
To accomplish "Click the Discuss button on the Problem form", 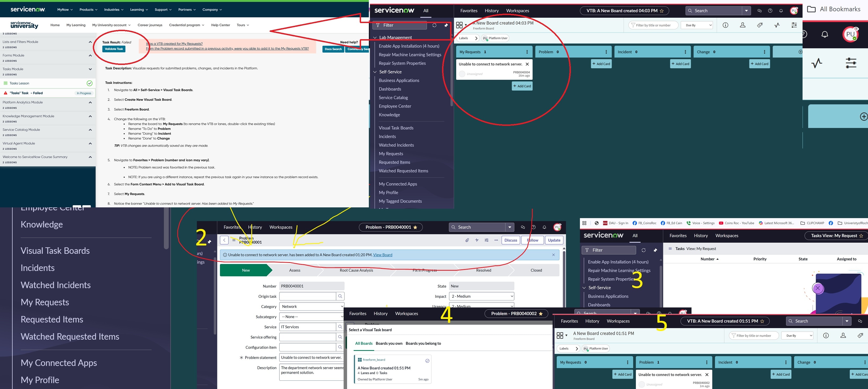I will 510,240.
